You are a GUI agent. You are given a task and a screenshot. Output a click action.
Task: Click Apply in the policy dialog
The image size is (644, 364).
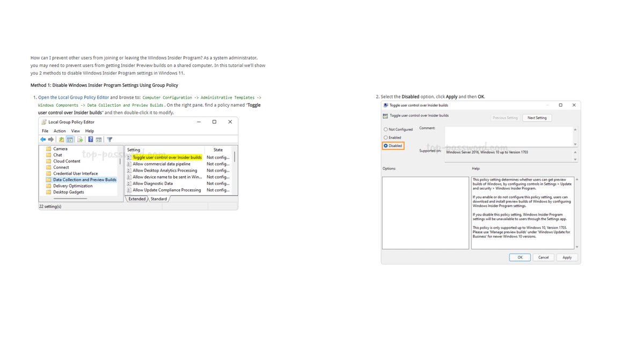(x=567, y=257)
